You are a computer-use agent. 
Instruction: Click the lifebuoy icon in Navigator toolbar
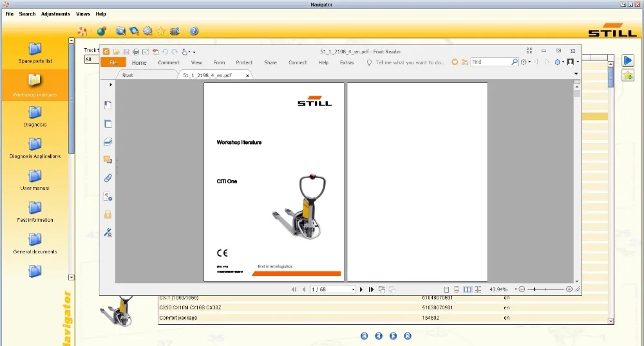tap(82, 31)
